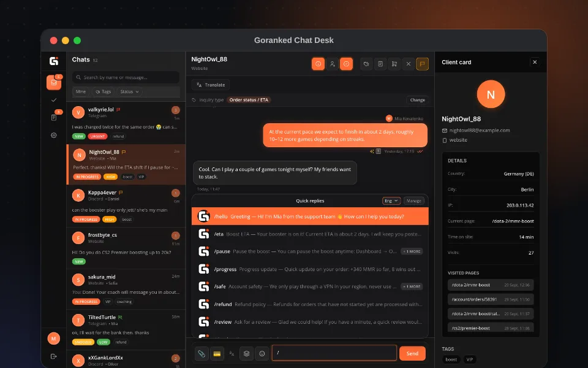The width and height of the screenshot is (588, 368).
Task: Select the /hello Greeting quick reply
Action: tap(310, 217)
